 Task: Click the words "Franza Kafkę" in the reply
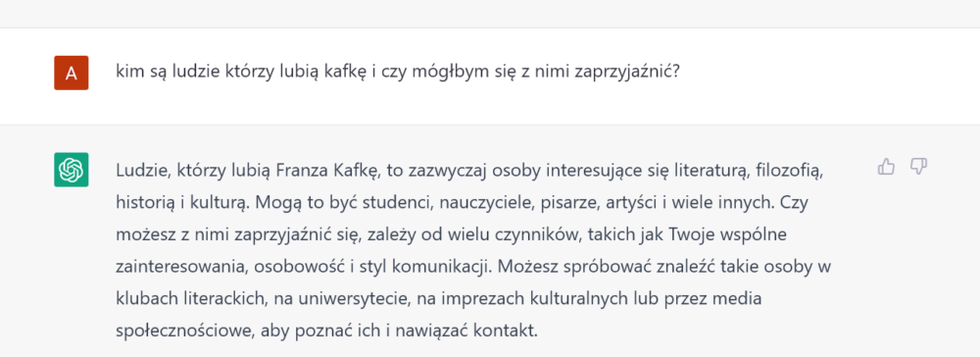pos(328,171)
